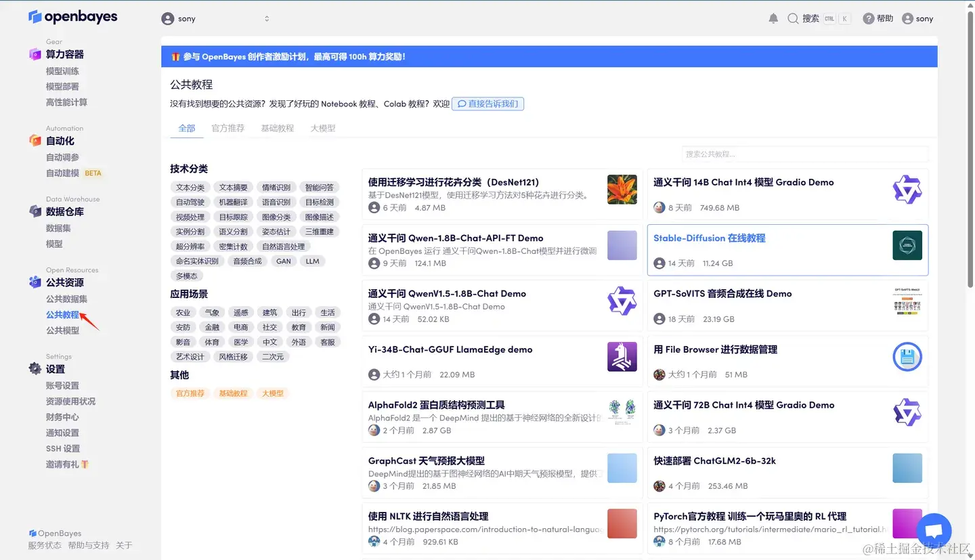975x560 pixels.
Task: Filter by 自然语言处理 tag
Action: pyautogui.click(x=284, y=246)
